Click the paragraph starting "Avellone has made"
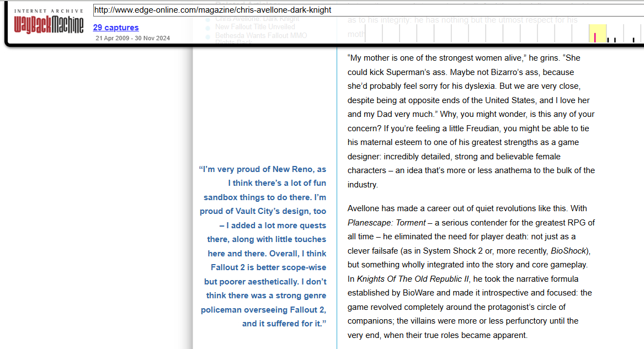 pyautogui.click(x=471, y=271)
